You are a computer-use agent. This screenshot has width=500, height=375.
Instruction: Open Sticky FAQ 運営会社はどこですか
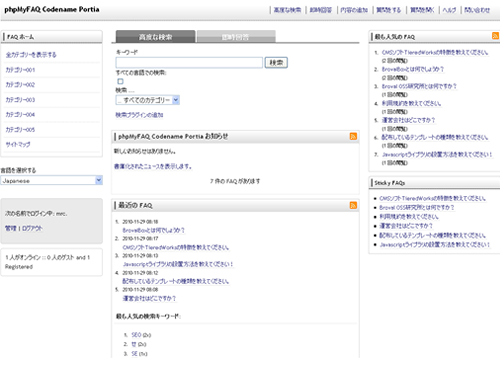406,226
